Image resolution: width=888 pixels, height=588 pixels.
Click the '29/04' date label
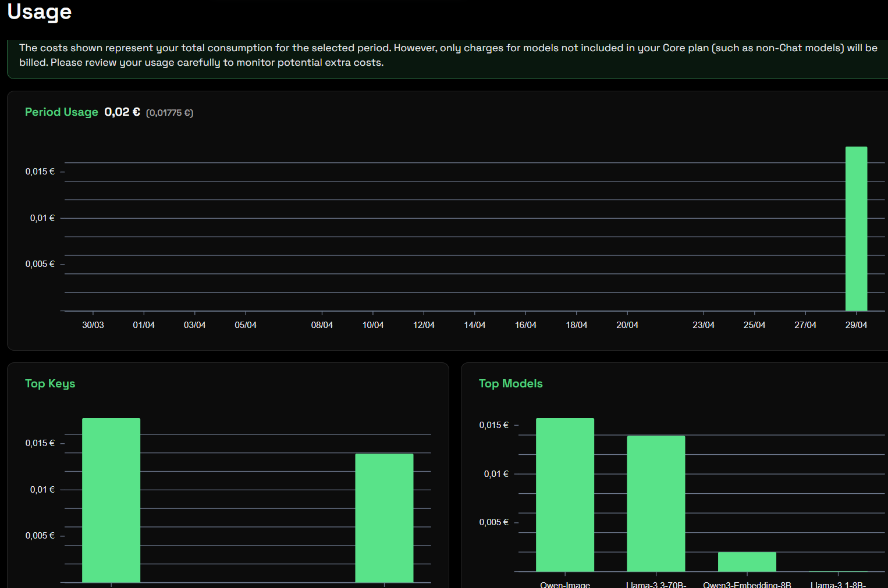pyautogui.click(x=856, y=325)
